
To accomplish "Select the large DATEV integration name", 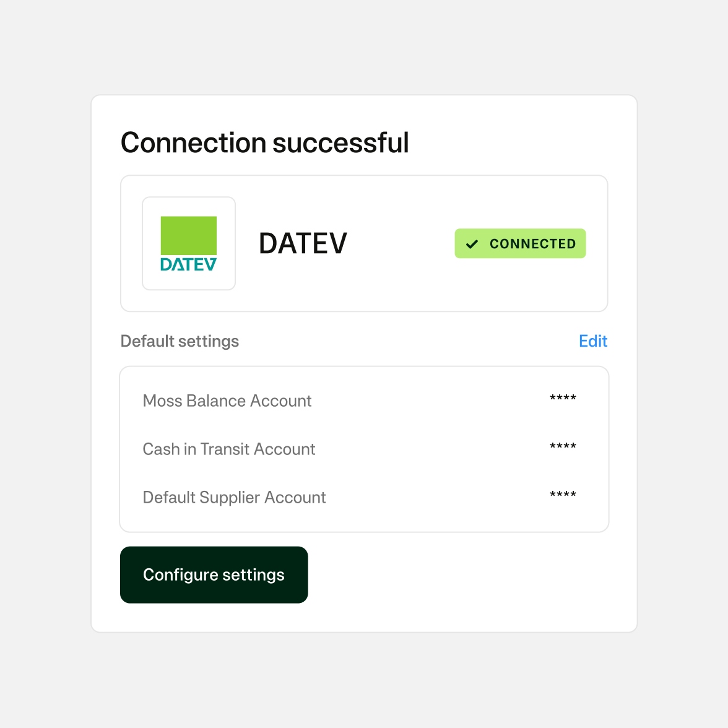I will [303, 243].
